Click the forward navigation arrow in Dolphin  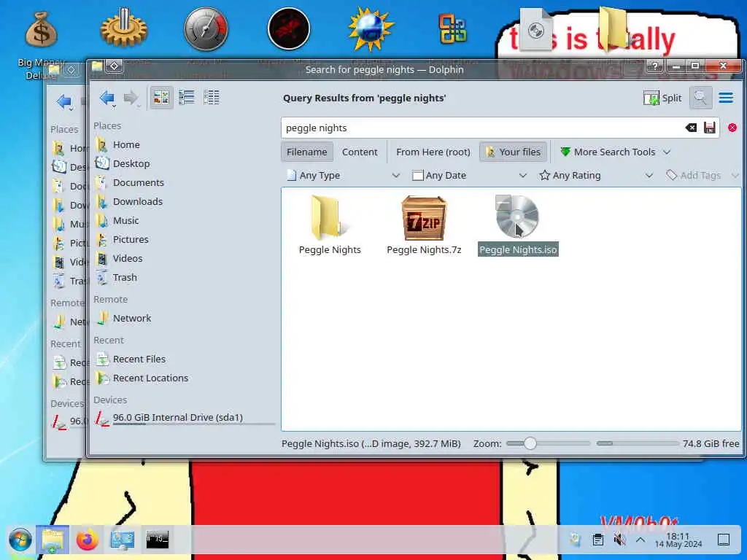point(131,98)
